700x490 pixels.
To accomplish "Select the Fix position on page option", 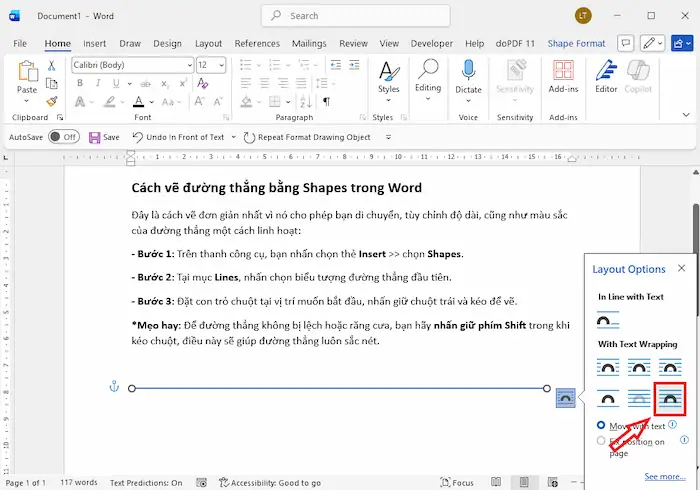I will [x=600, y=440].
